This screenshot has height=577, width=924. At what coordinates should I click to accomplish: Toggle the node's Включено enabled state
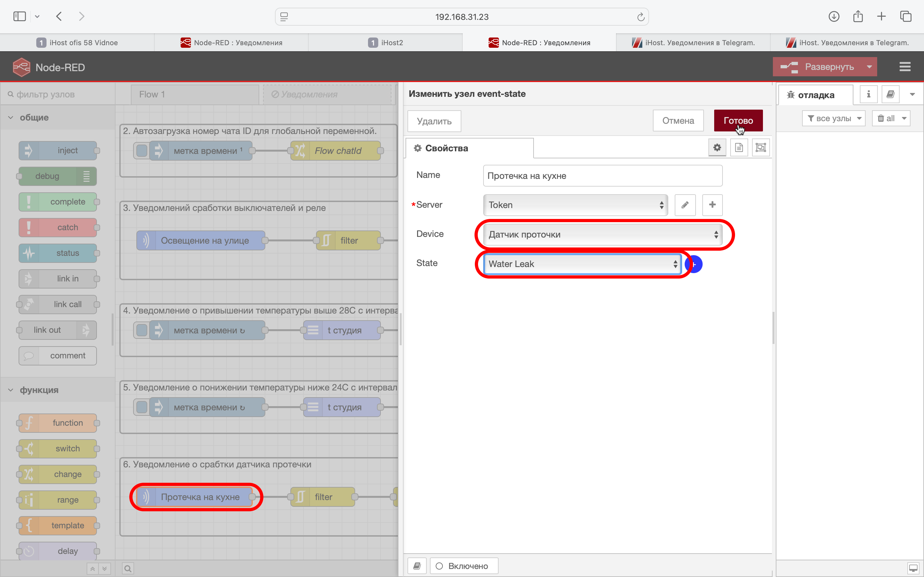point(464,566)
